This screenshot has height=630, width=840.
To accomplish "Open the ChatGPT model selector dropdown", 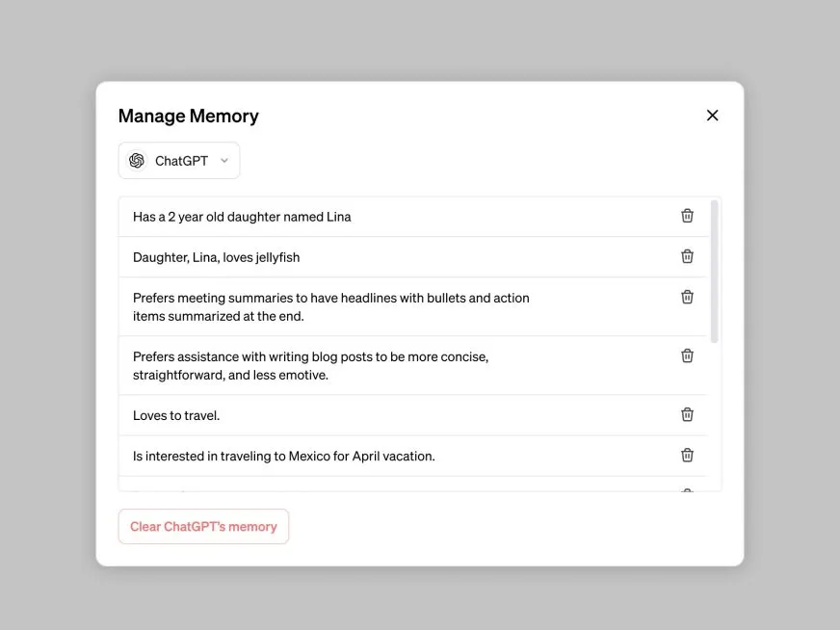I will click(179, 161).
